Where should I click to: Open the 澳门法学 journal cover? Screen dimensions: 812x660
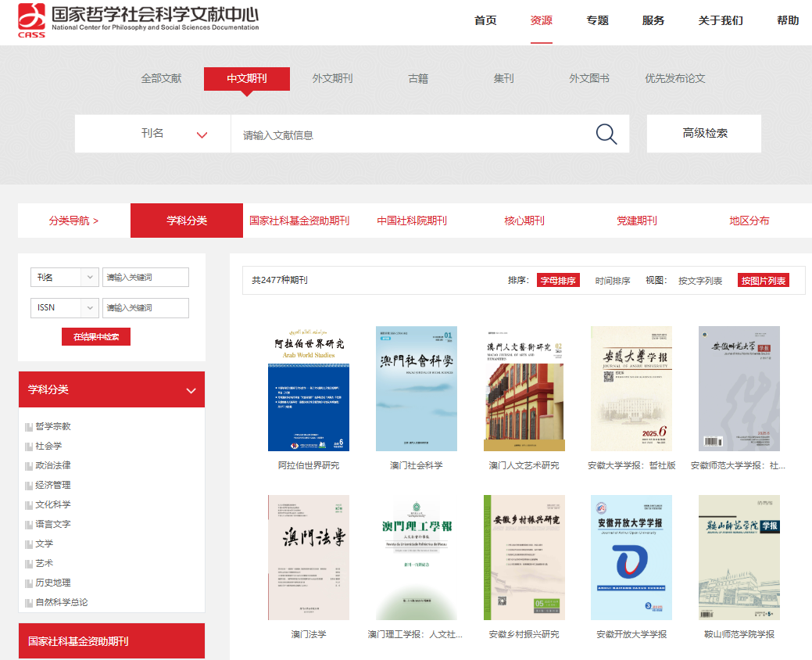[x=308, y=557]
